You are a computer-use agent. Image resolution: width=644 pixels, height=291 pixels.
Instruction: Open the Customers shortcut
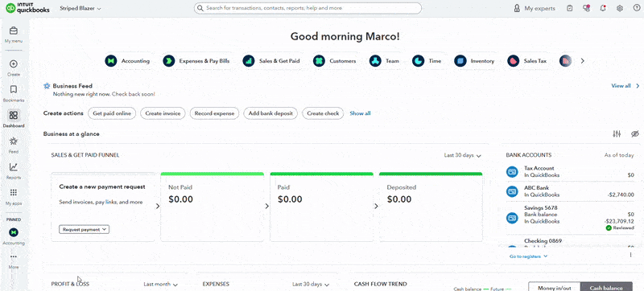335,61
